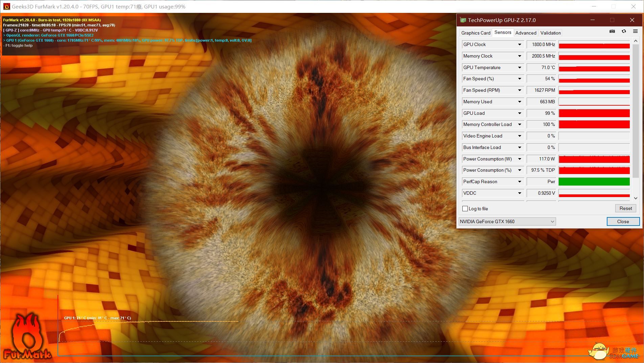Open the Fan Speed (%) sensor dropdown
Viewport: 644px width, 363px height.
[520, 79]
